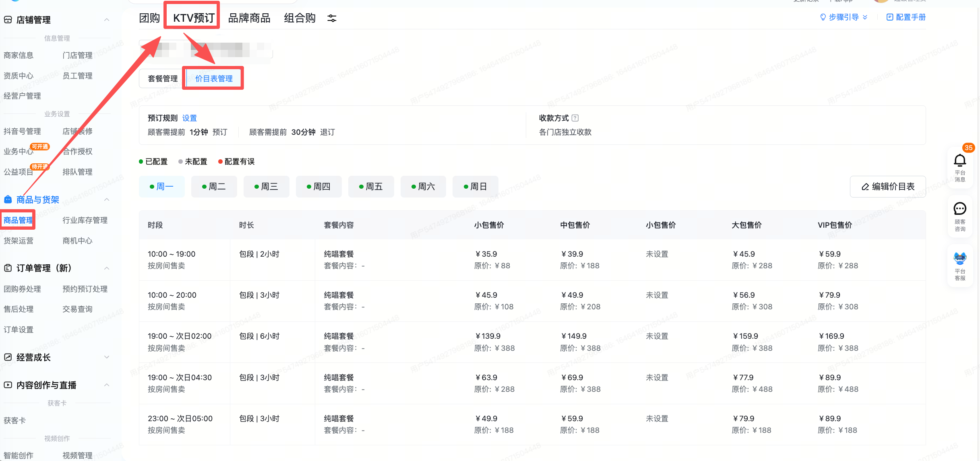The height and width of the screenshot is (461, 980).
Task: Click the 订单管理 clipboard icon
Action: coord(8,268)
